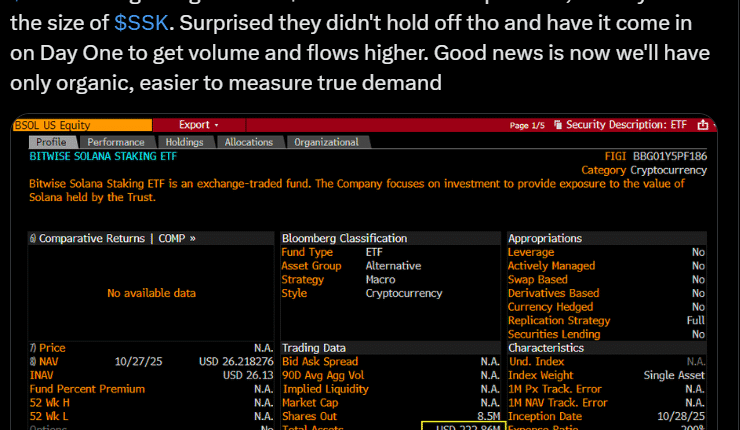The width and height of the screenshot is (740, 430).
Task: Click the Security Description document icon
Action: click(x=558, y=125)
